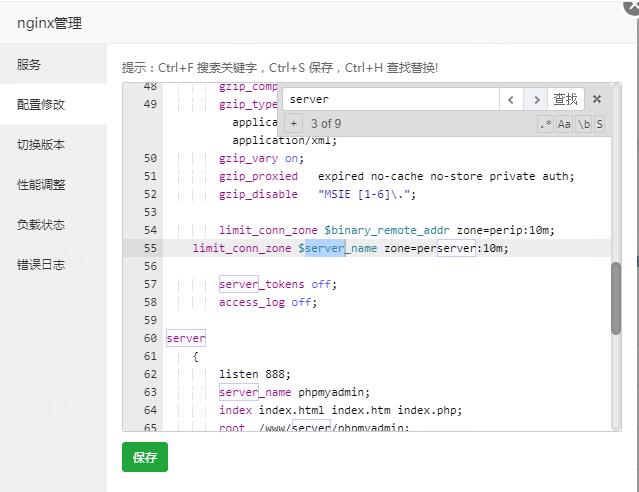This screenshot has height=492, width=639.
Task: Click 'index.php;' on line 64
Action: pyautogui.click(x=430, y=410)
